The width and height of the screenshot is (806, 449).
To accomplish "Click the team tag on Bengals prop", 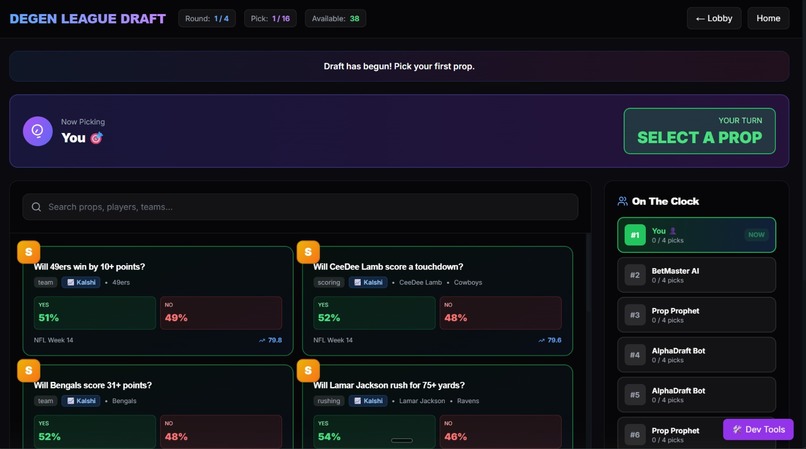I will 45,401.
